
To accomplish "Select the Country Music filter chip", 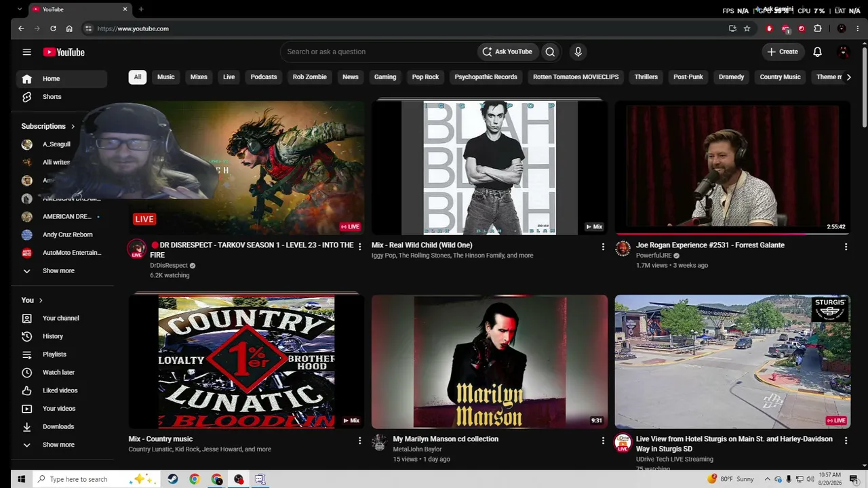I will point(780,77).
